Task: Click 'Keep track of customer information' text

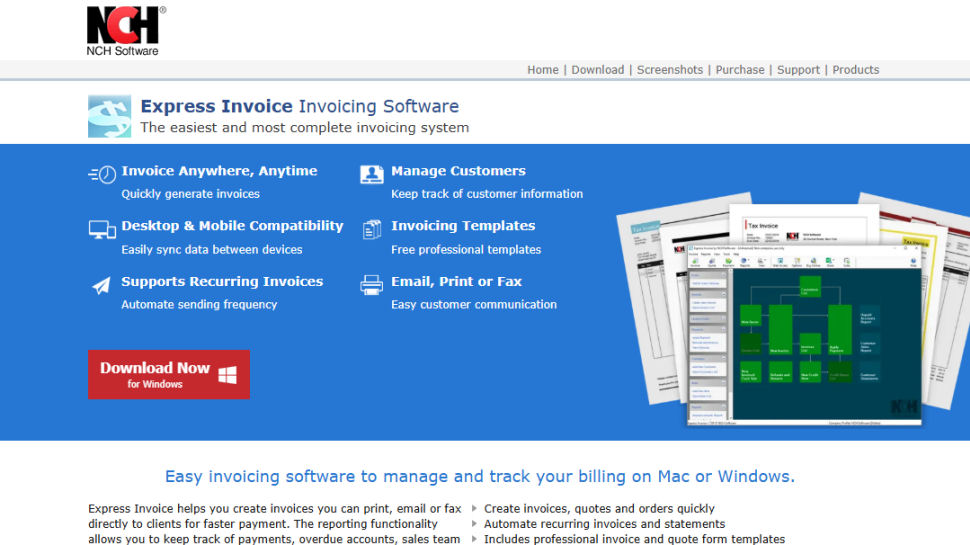Action: pos(487,194)
